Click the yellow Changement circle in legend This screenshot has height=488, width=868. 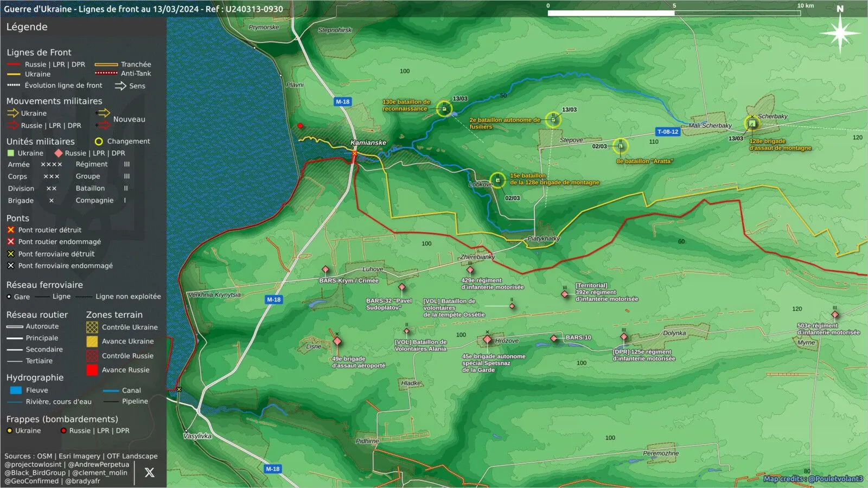click(99, 142)
